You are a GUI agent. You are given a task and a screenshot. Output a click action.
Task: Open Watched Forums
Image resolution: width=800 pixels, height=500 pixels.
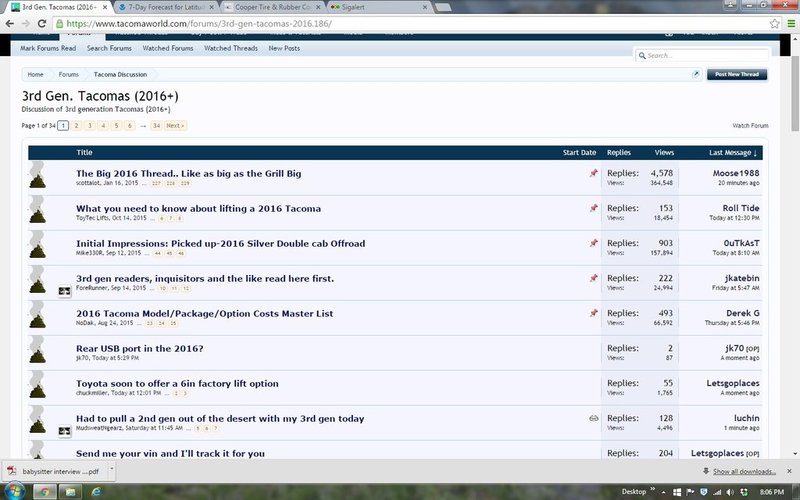168,48
